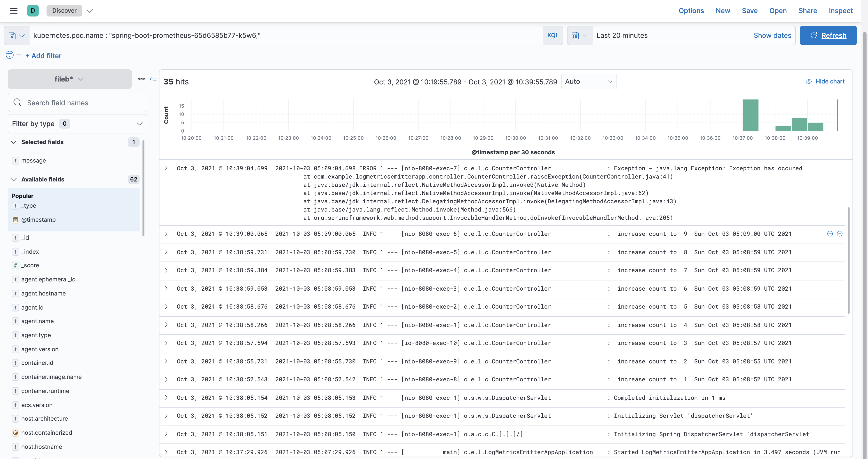Open the filters funnel icon below the search bar

9,55
